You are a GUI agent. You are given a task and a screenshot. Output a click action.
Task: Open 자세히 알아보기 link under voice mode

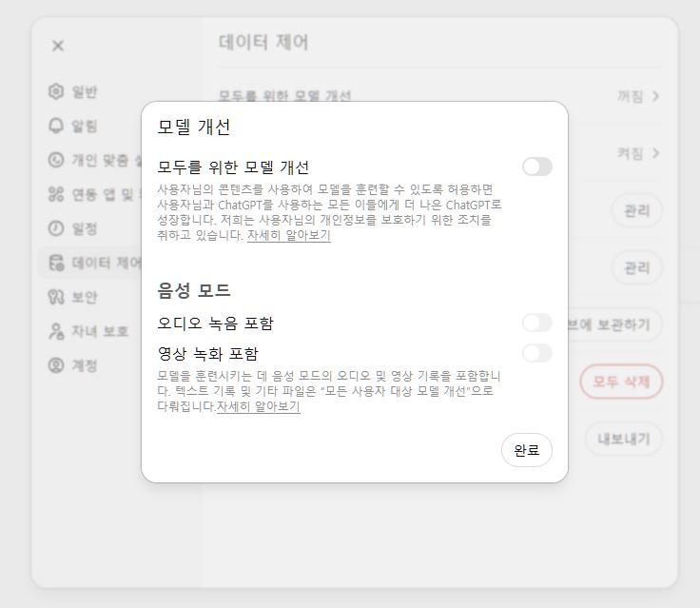(258, 406)
